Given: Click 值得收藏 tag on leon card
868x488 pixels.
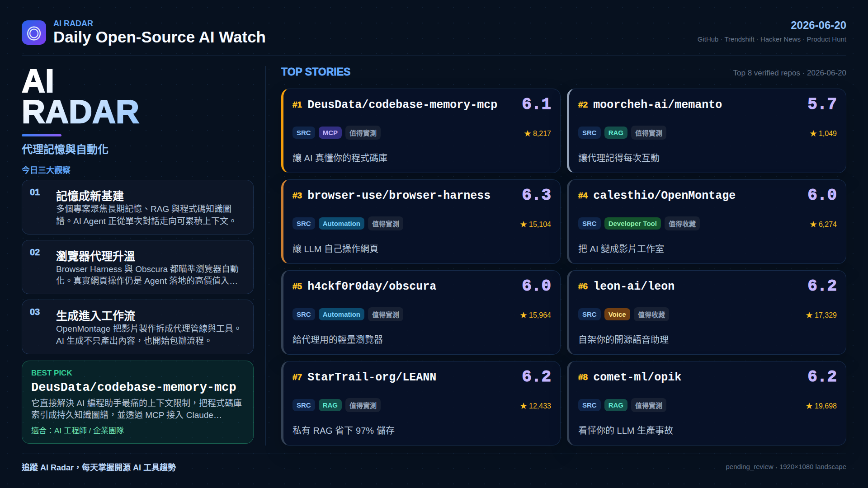Looking at the screenshot, I should click(x=651, y=314).
